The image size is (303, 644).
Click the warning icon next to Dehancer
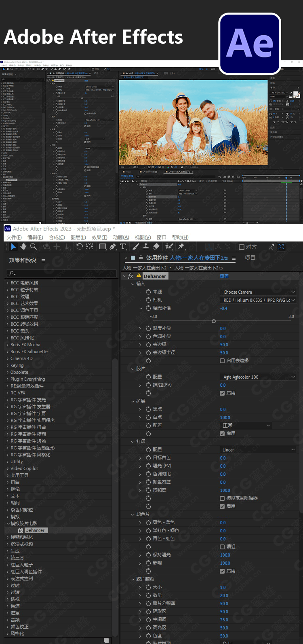tap(139, 276)
